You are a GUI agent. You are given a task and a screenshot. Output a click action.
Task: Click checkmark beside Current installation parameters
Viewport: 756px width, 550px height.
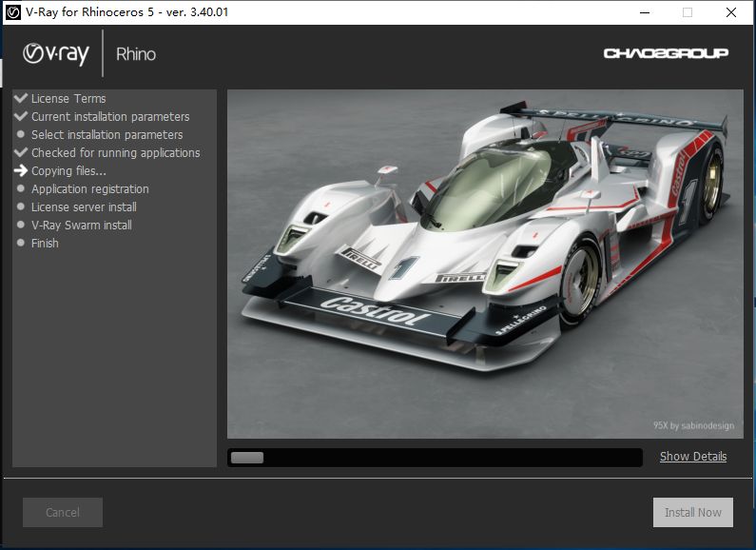[21, 116]
